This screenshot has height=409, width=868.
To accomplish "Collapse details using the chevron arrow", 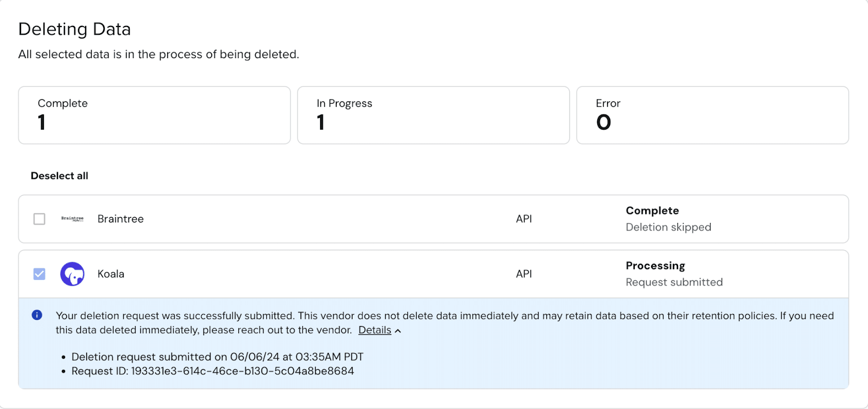I will point(398,331).
